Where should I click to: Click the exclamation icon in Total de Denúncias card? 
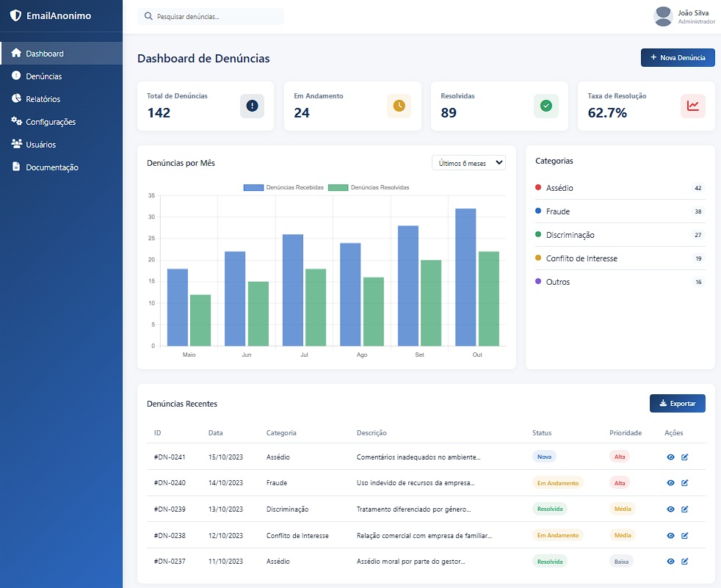pyautogui.click(x=252, y=106)
